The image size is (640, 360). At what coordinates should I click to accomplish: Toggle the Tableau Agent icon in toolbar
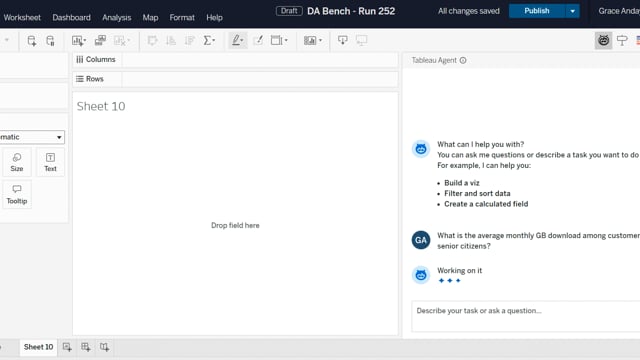tap(603, 40)
